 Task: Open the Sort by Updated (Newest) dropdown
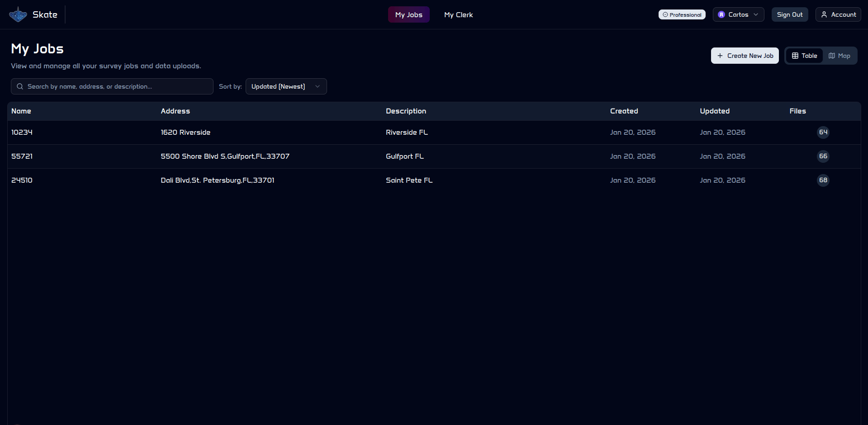click(x=286, y=86)
